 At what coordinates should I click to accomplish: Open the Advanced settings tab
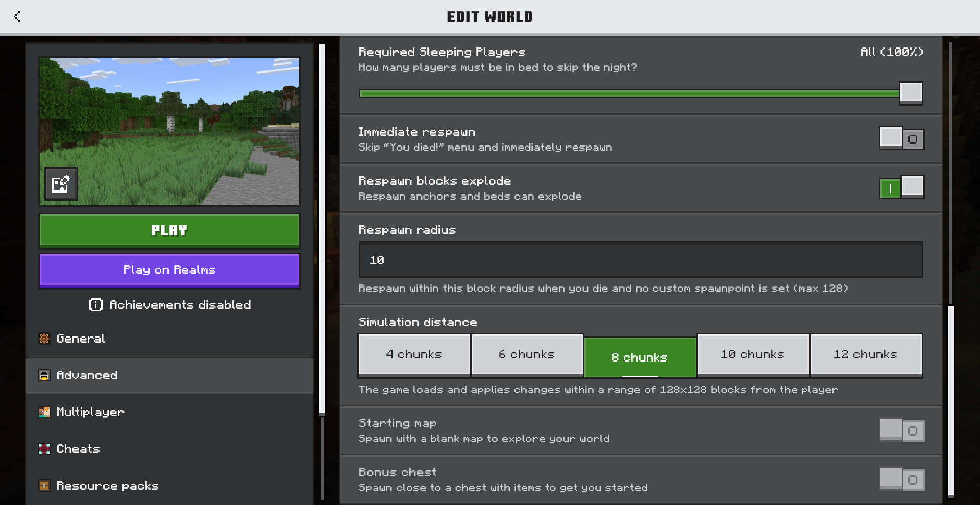[169, 375]
